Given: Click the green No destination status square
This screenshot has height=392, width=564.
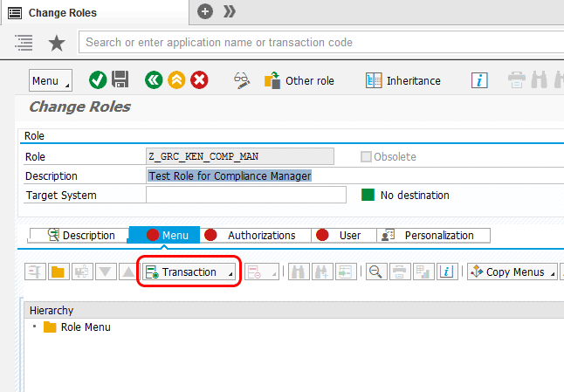Looking at the screenshot, I should (x=368, y=195).
